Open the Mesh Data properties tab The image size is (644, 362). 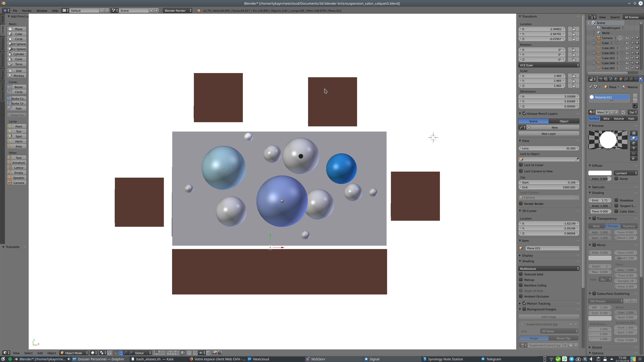[x=636, y=79]
